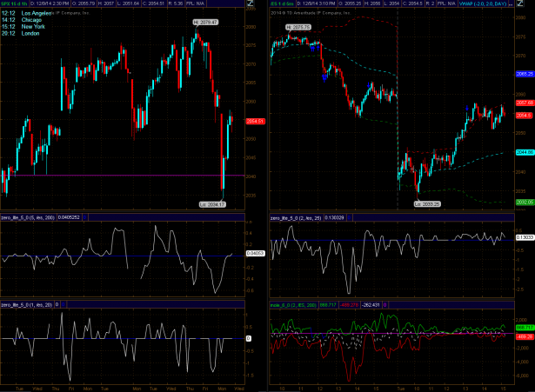Viewport: 535px width, 392px height.
Task: Click the O: 2055.25 open value on /ES header
Action: coord(350,3)
